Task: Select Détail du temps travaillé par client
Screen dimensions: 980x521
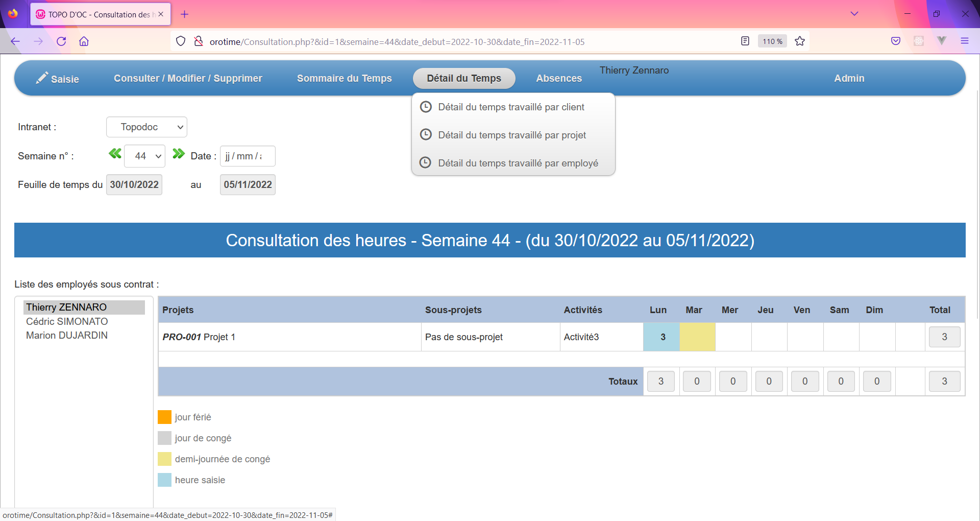Action: point(511,107)
